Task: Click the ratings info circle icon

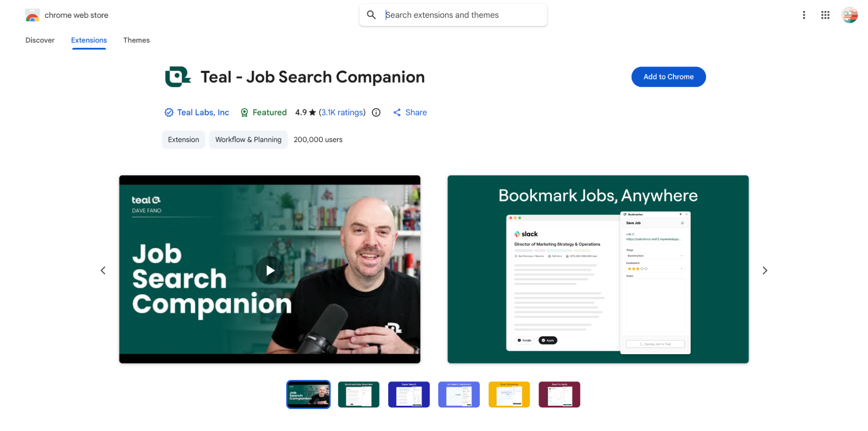Action: 376,112
